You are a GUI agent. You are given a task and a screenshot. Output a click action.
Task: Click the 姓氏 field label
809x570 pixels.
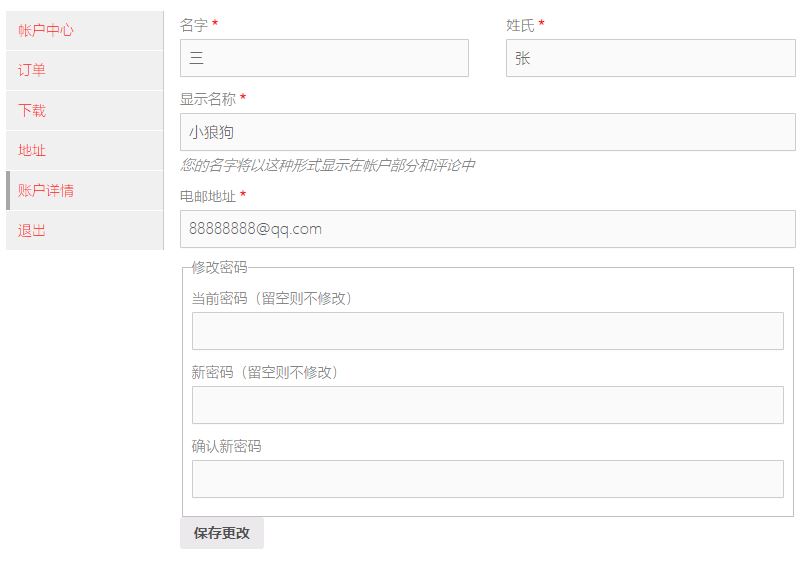pyautogui.click(x=520, y=25)
